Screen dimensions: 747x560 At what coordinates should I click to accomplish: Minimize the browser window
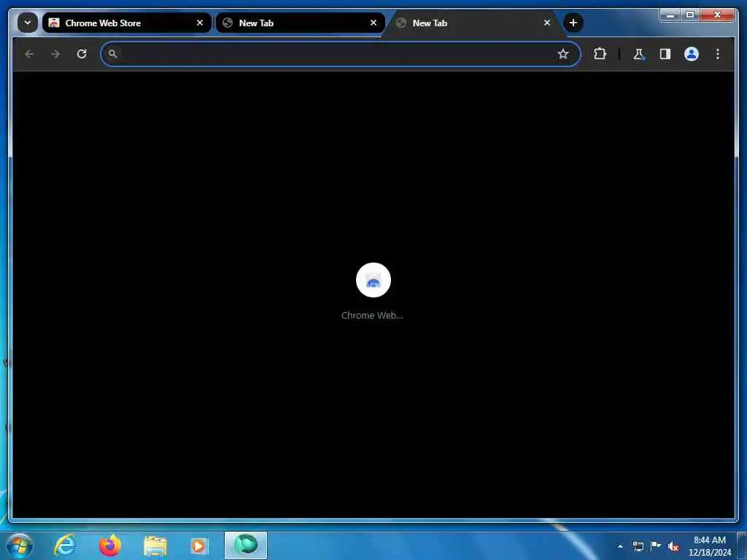(670, 15)
